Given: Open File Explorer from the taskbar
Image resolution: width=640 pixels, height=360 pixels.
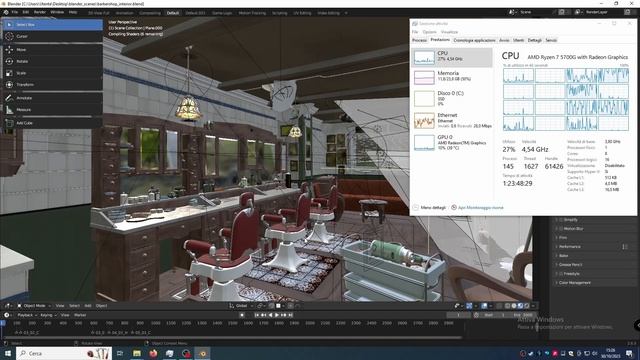Looking at the screenshot, I should click(137, 353).
